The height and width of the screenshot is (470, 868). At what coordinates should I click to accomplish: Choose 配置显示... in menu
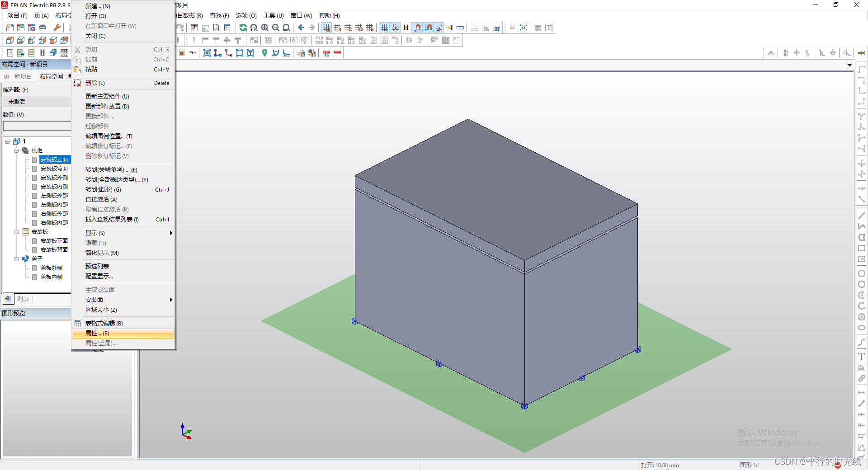point(123,276)
